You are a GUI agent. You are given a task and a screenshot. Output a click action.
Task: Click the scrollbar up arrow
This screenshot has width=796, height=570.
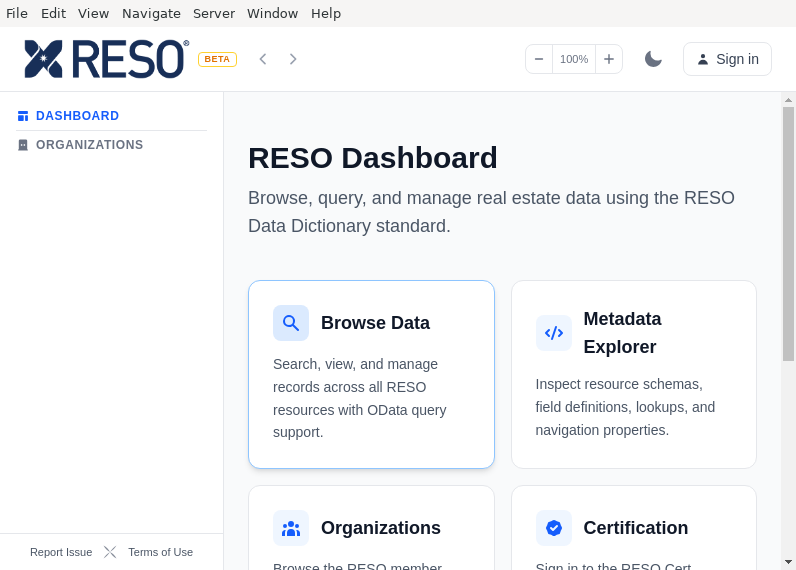click(788, 100)
